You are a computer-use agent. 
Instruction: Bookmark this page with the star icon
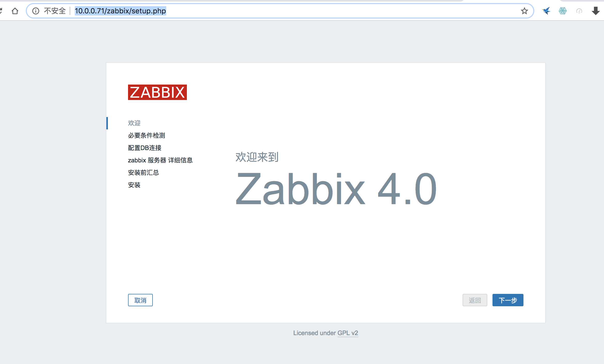524,11
